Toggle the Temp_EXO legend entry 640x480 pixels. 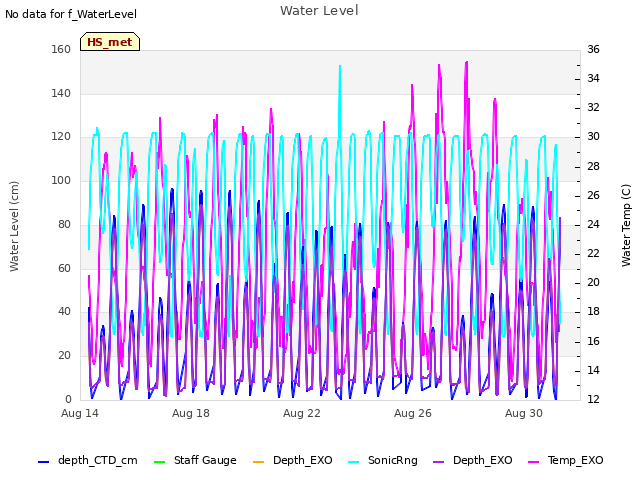[x=565, y=460]
